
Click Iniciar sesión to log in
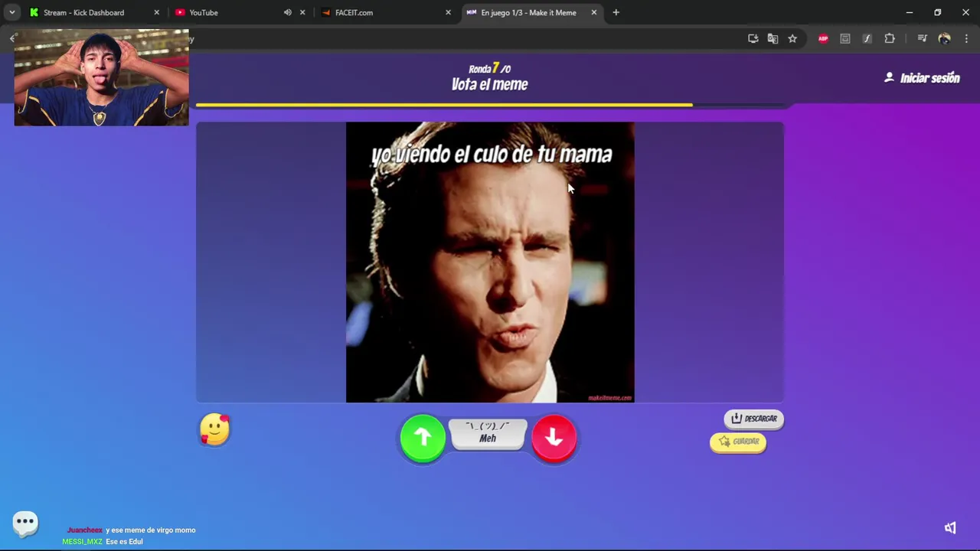(x=922, y=78)
